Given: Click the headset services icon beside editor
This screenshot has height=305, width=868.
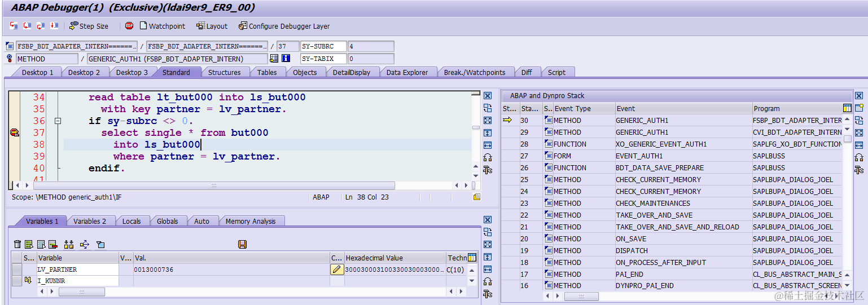Looking at the screenshot, I should point(488,158).
